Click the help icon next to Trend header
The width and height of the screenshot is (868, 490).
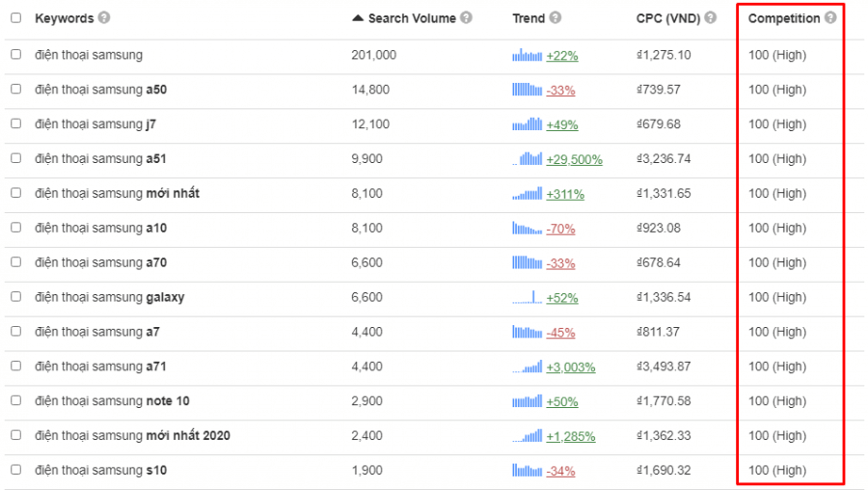tap(556, 18)
